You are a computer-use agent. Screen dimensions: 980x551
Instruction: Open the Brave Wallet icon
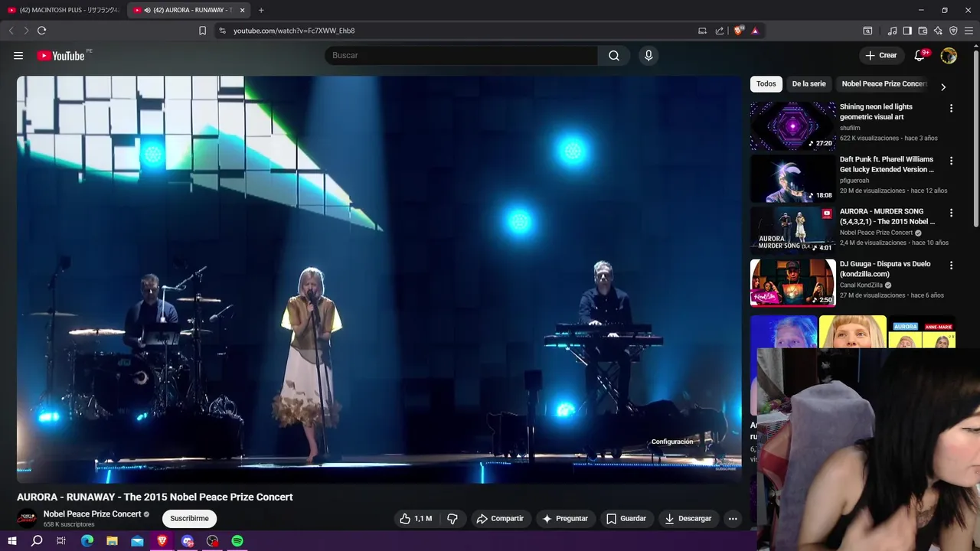923,31
